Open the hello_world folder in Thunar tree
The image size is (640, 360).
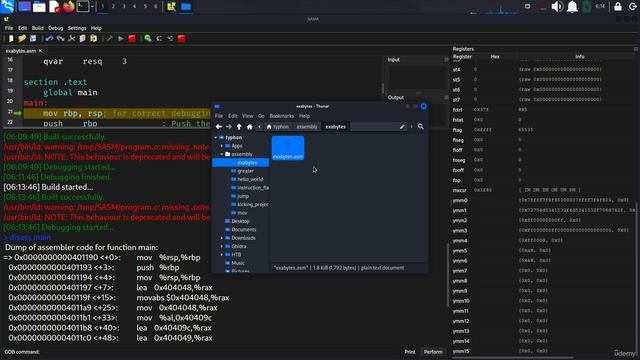[x=250, y=179]
